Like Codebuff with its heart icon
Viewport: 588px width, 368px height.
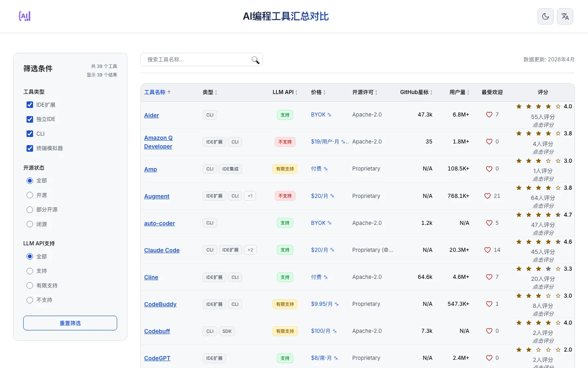click(489, 331)
